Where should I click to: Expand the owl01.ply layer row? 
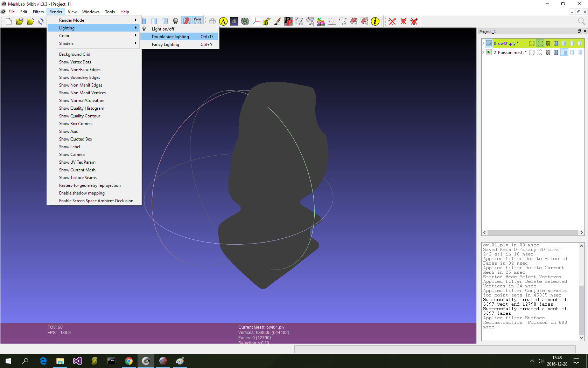tap(483, 43)
